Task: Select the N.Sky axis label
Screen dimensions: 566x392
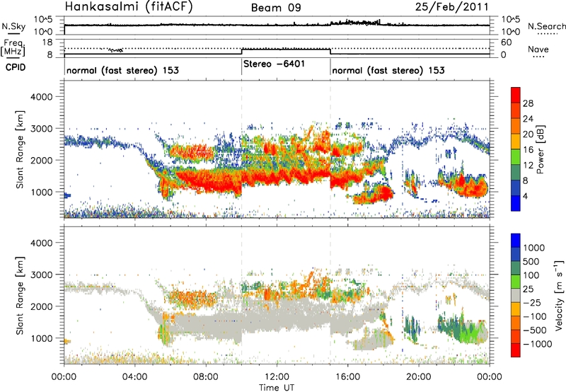Action: pos(13,26)
